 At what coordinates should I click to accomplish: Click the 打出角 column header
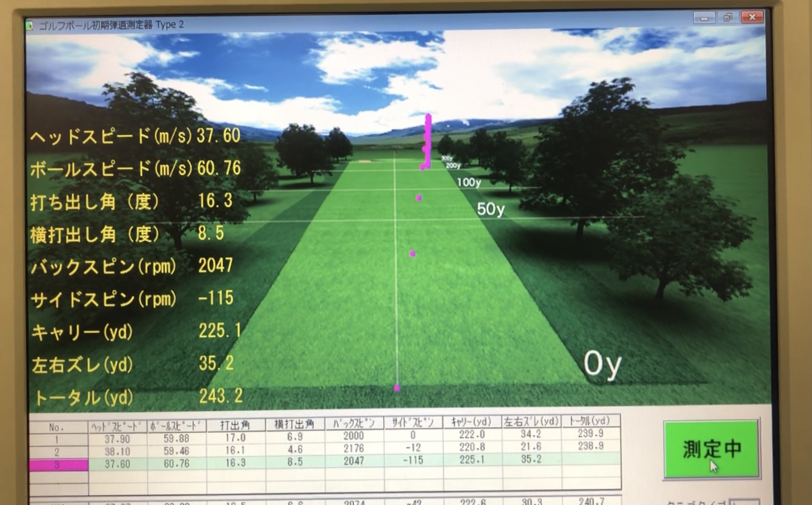236,425
